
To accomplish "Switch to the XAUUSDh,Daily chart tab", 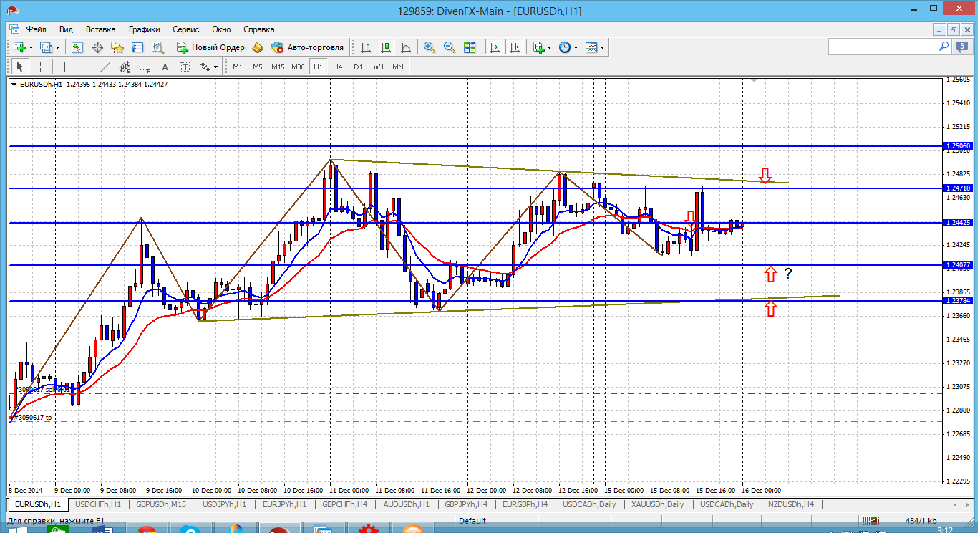I will (657, 504).
